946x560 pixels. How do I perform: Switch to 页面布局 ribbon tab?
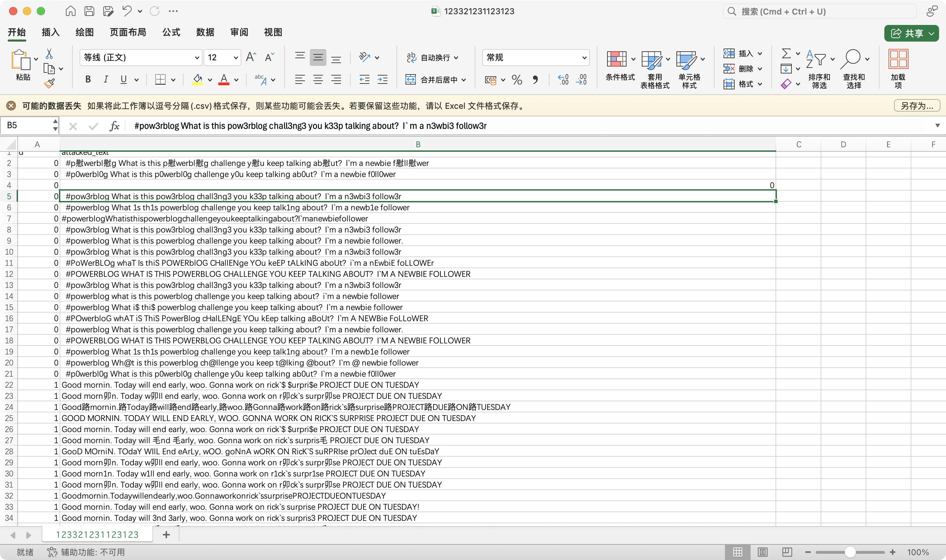pos(128,33)
